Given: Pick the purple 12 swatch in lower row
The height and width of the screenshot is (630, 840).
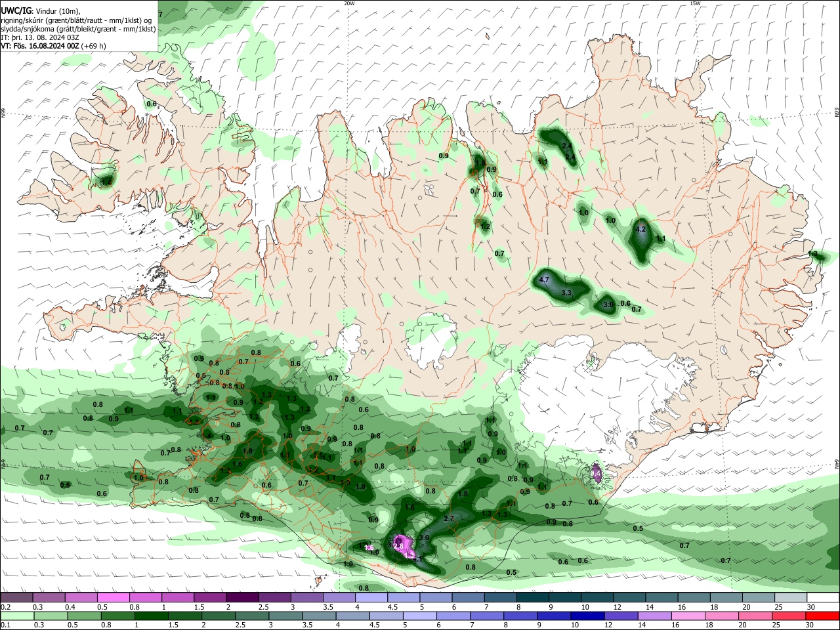Looking at the screenshot, I should click(620, 616).
